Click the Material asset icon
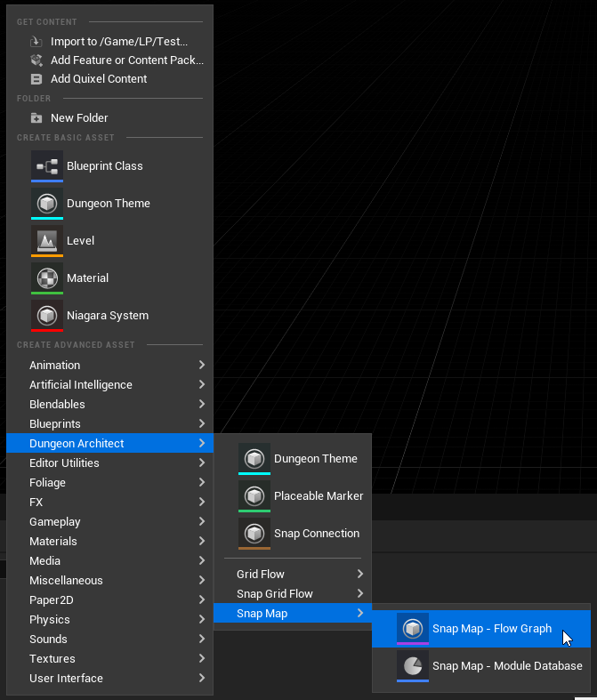 [47, 278]
